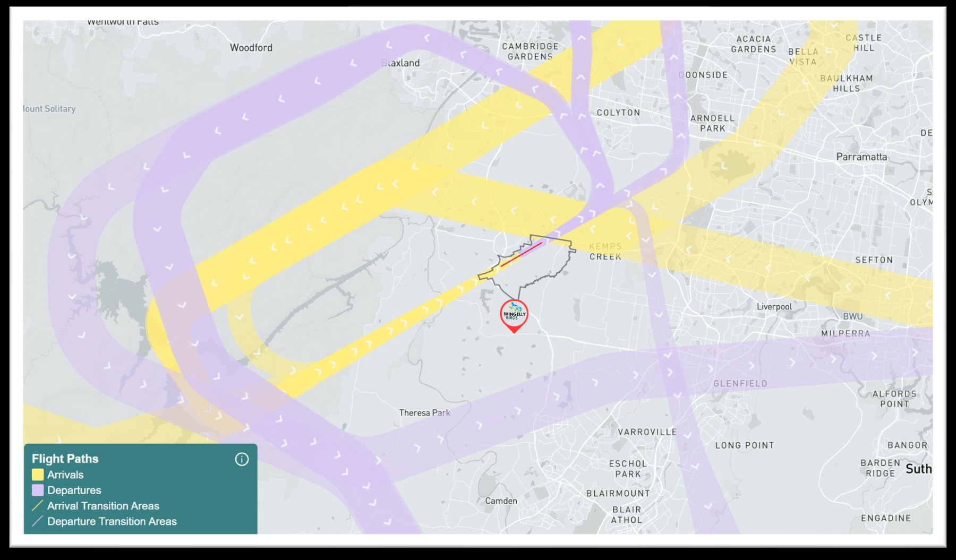Click the Flight Paths legend title

pyautogui.click(x=65, y=459)
